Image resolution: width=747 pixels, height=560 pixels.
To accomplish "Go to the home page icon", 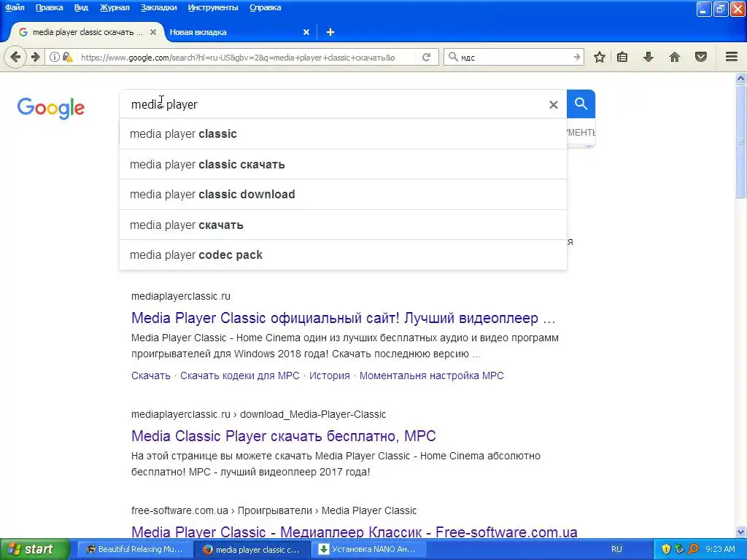I will [675, 57].
